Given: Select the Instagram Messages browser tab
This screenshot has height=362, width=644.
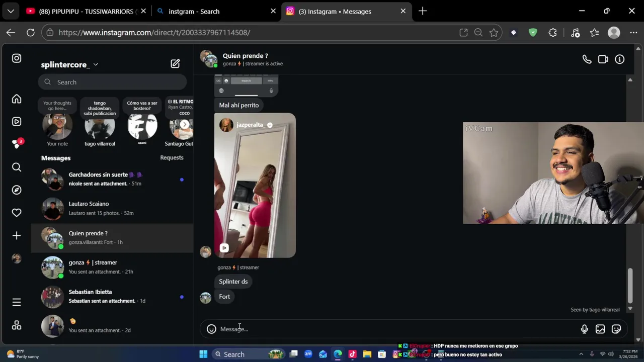Looking at the screenshot, I should tap(346, 11).
